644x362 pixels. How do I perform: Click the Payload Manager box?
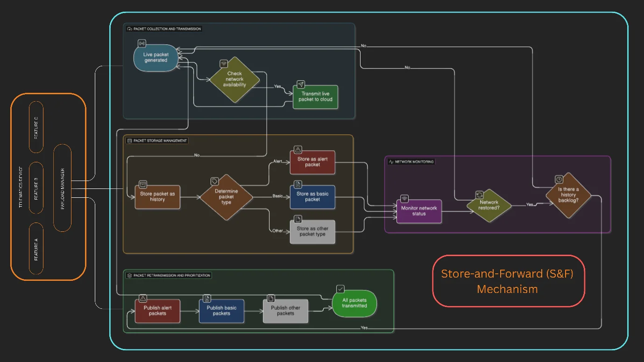click(x=63, y=188)
